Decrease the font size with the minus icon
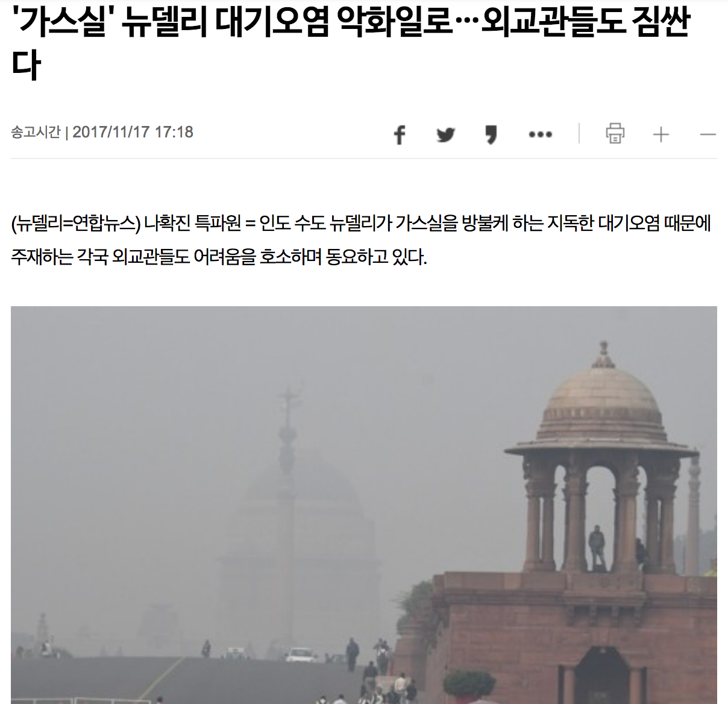This screenshot has width=728, height=704. click(708, 134)
